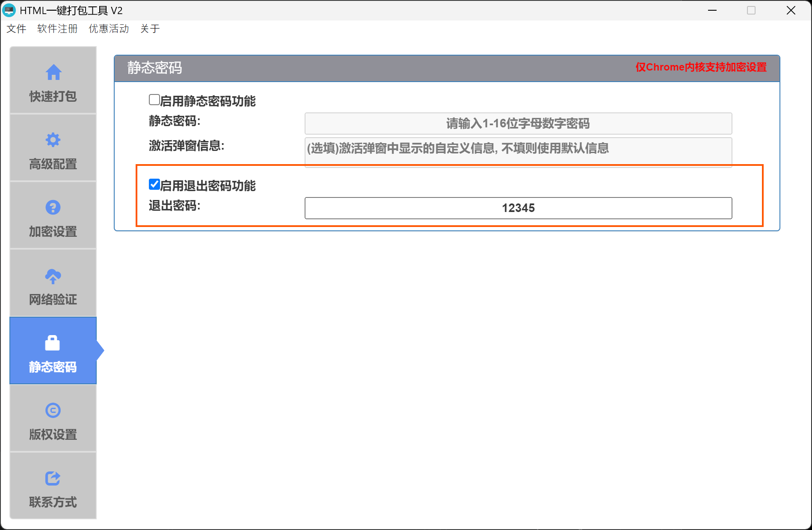The height and width of the screenshot is (530, 812).
Task: Click the gear icon for 高级配置
Action: [53, 140]
